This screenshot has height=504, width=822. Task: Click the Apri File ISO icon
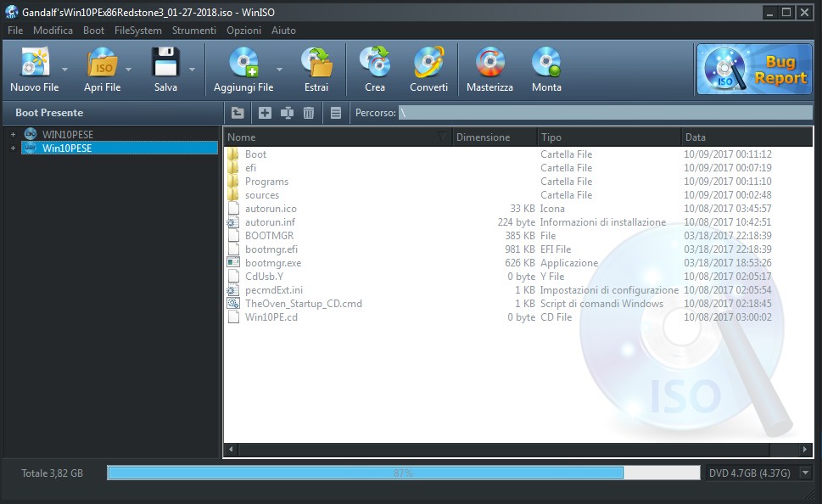tap(103, 63)
